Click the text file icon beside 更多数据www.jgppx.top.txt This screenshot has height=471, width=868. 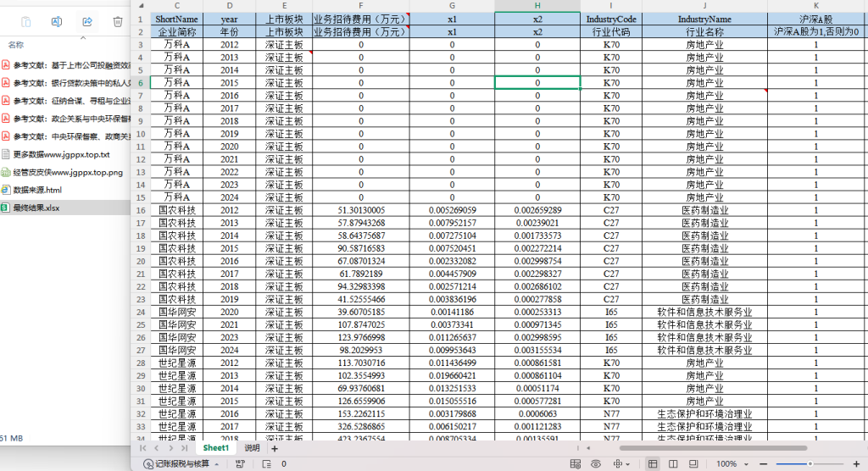point(6,154)
